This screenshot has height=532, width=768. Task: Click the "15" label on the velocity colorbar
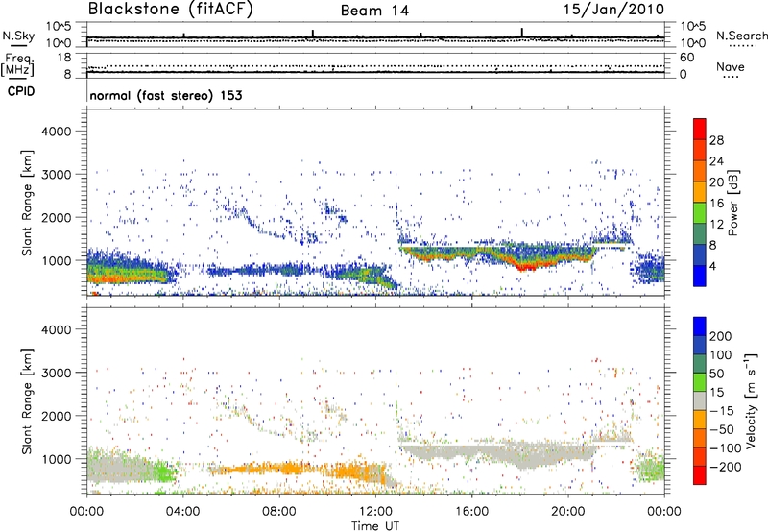tap(716, 393)
